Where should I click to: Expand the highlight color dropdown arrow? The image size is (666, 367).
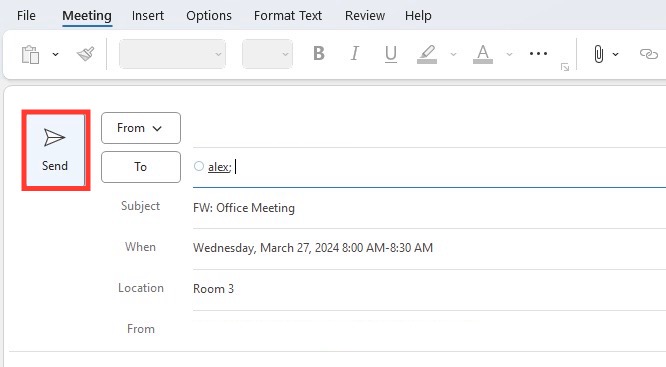coord(454,54)
